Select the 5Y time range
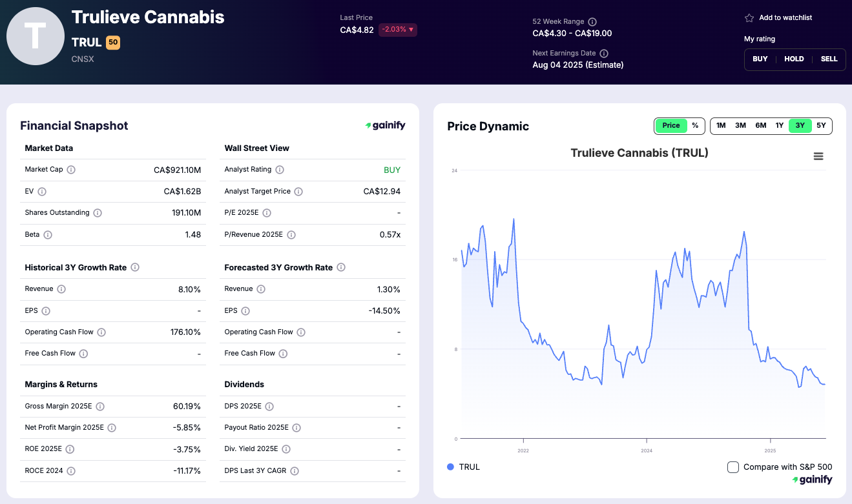 pyautogui.click(x=821, y=126)
